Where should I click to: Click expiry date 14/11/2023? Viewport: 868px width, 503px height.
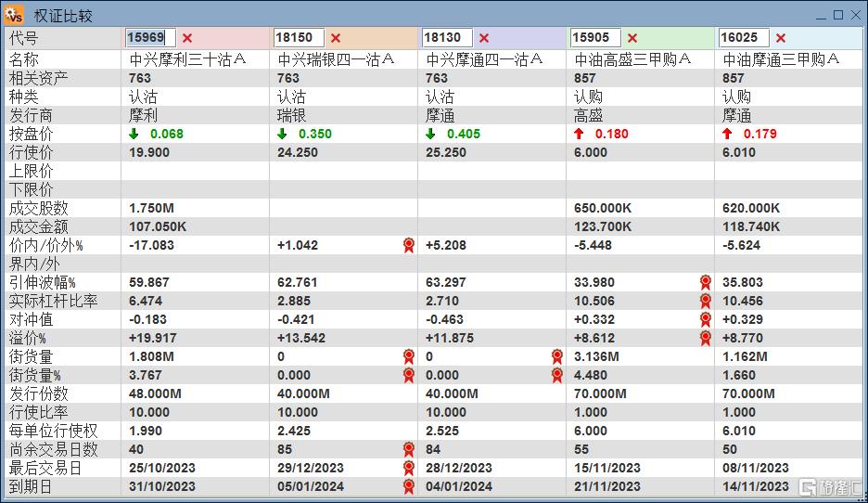point(756,486)
